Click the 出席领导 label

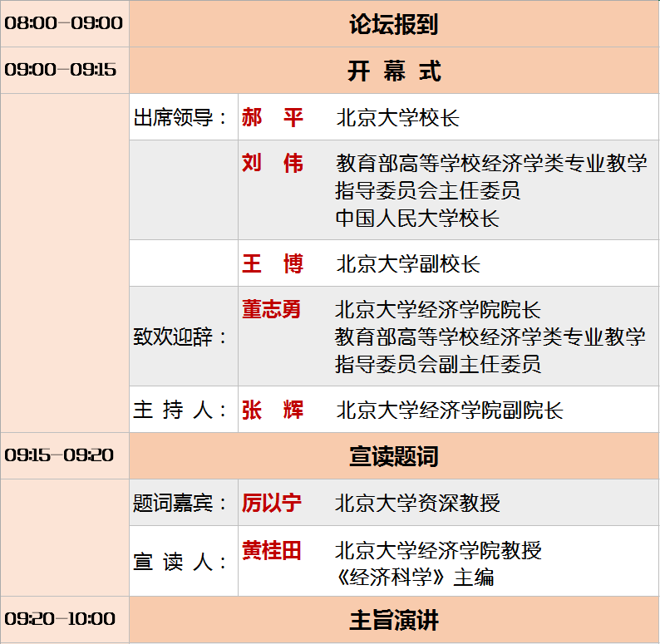point(180,118)
